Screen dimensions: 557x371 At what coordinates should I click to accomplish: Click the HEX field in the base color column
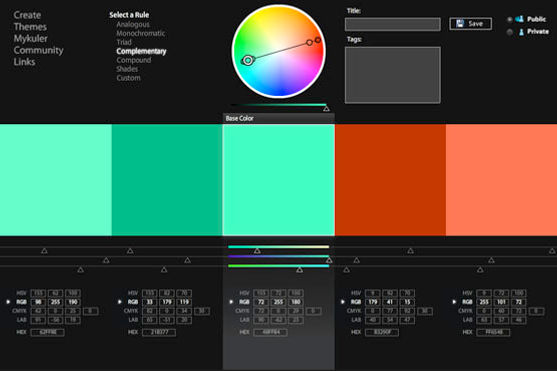pos(271,332)
